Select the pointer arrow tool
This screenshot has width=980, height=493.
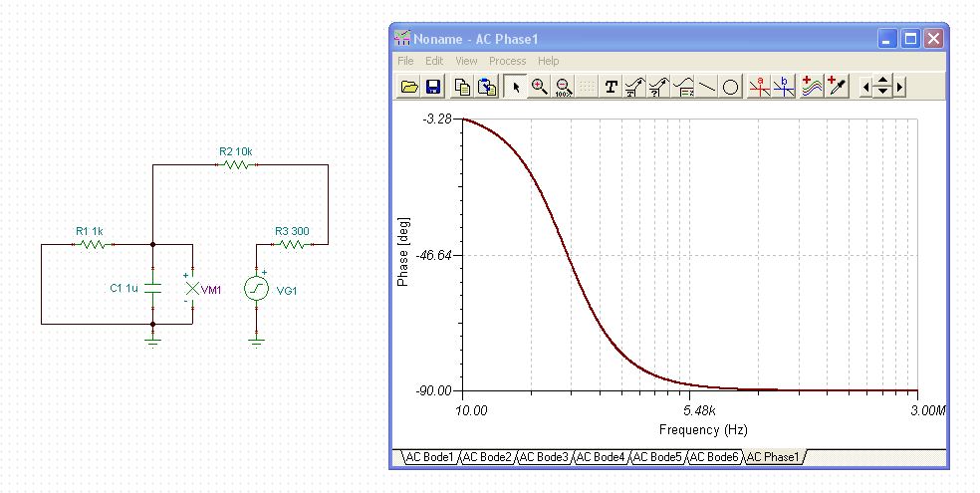click(x=516, y=87)
